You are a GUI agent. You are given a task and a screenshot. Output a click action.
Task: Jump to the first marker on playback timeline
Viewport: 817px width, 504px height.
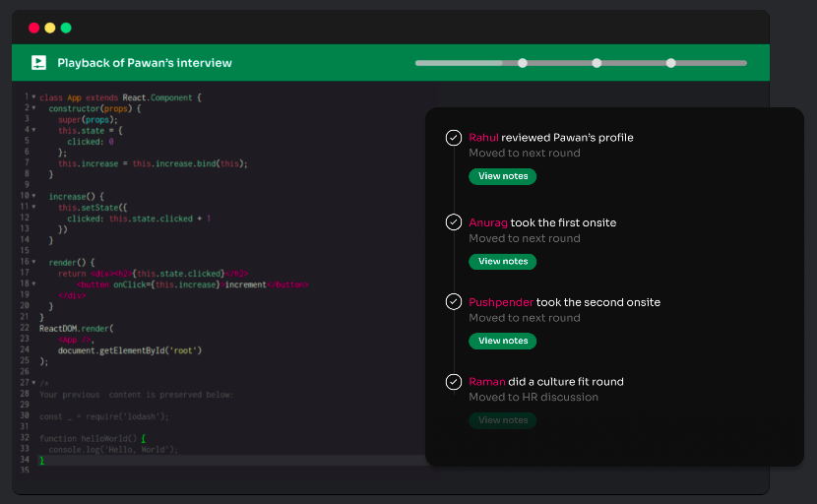tap(523, 63)
